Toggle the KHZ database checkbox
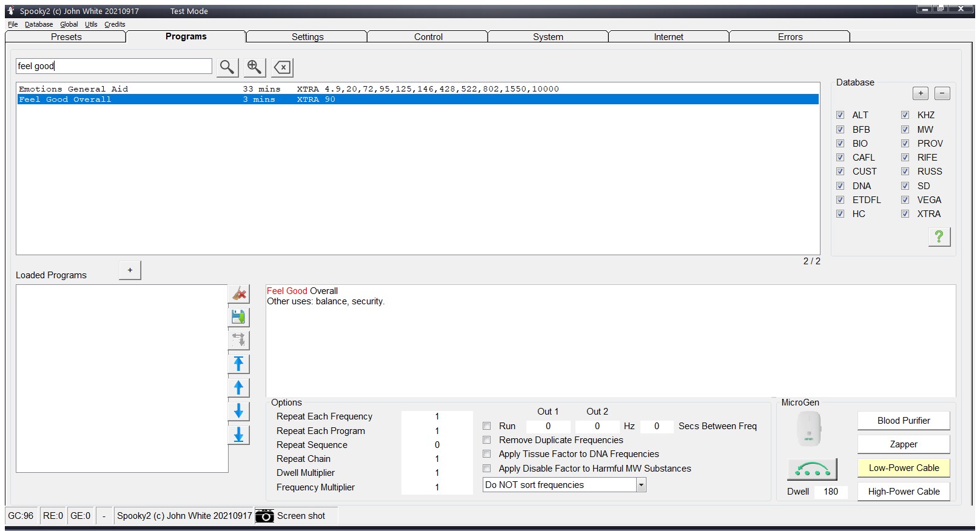Screen dimensions: 980x531 (905, 115)
